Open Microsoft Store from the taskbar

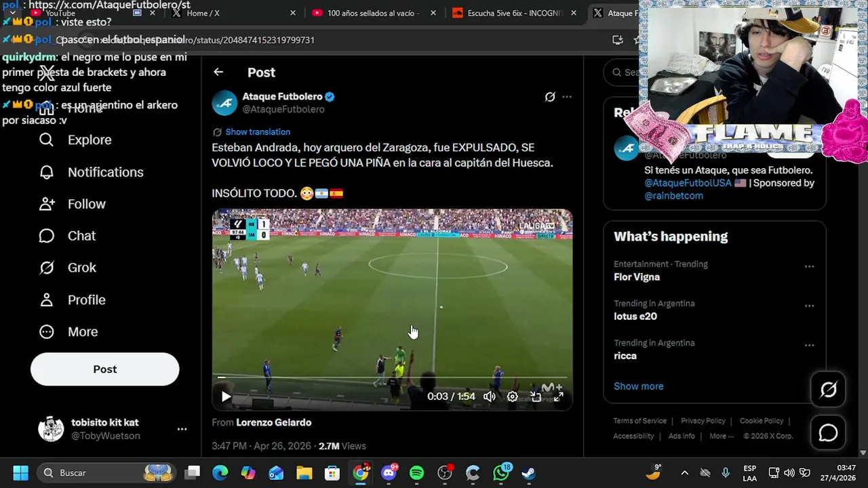332,473
